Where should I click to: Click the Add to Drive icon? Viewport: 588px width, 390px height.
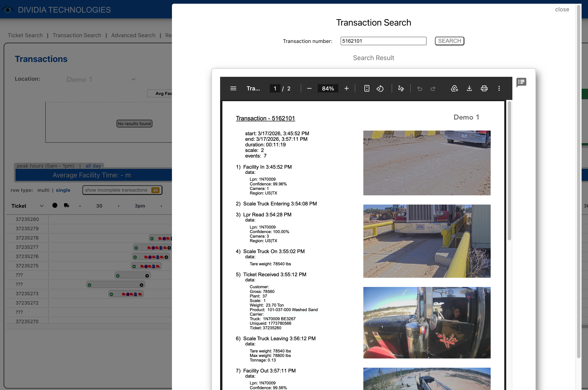pos(454,88)
